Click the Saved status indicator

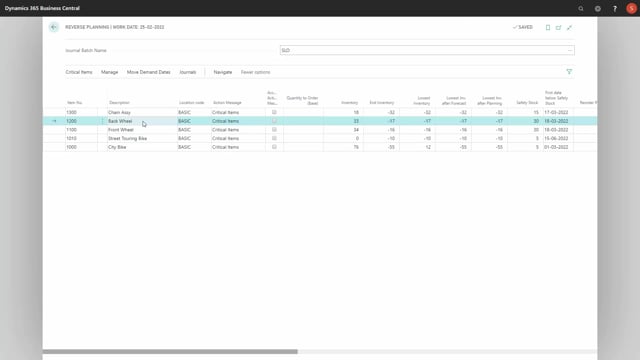(523, 27)
